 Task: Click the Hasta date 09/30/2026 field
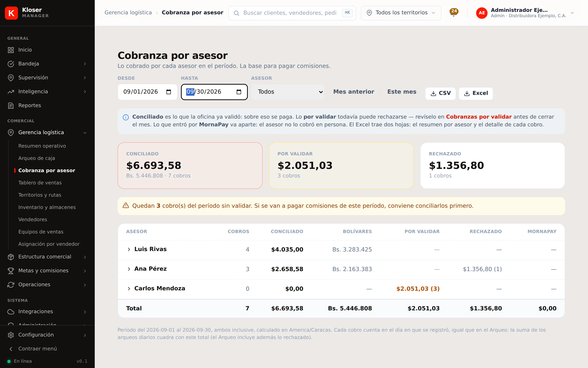pyautogui.click(x=214, y=92)
